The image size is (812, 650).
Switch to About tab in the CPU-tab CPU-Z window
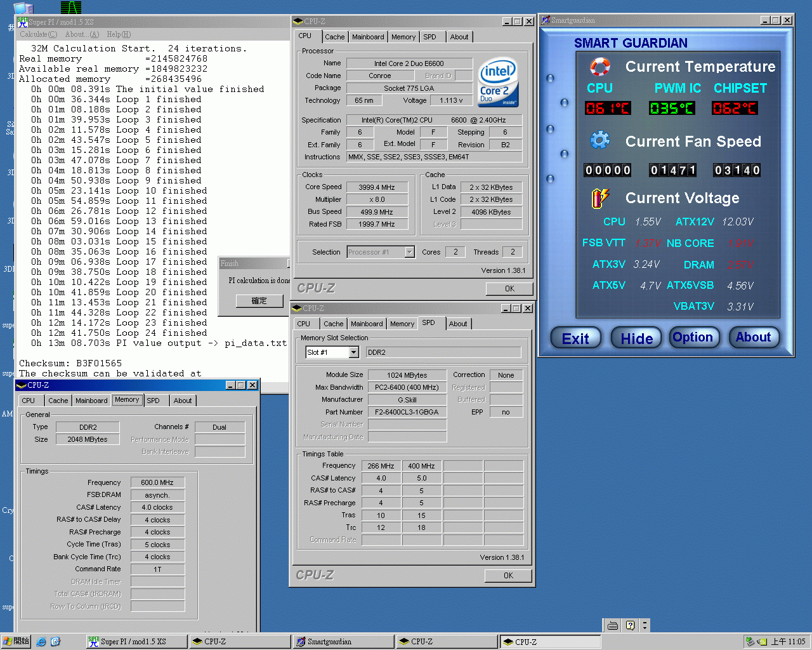[x=459, y=37]
